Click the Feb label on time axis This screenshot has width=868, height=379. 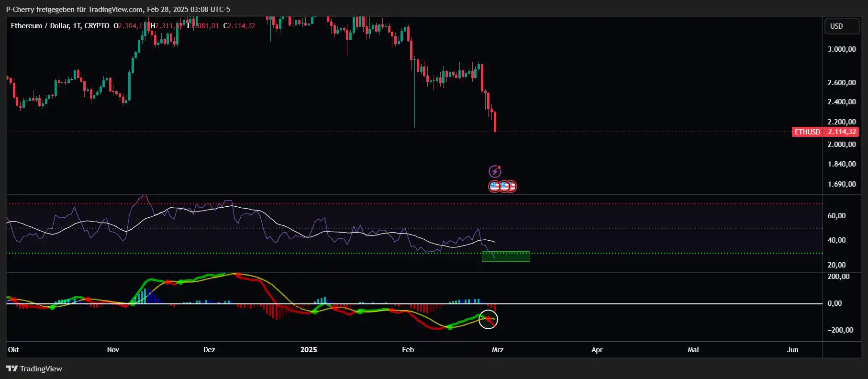408,350
